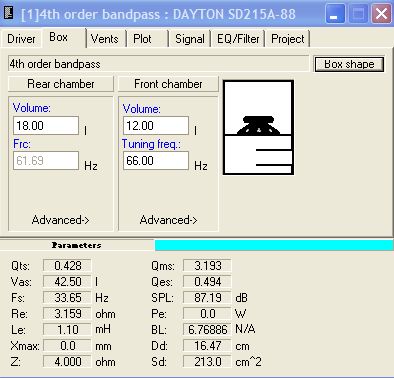
Task: Click the SPL value 87.19
Action: point(207,298)
